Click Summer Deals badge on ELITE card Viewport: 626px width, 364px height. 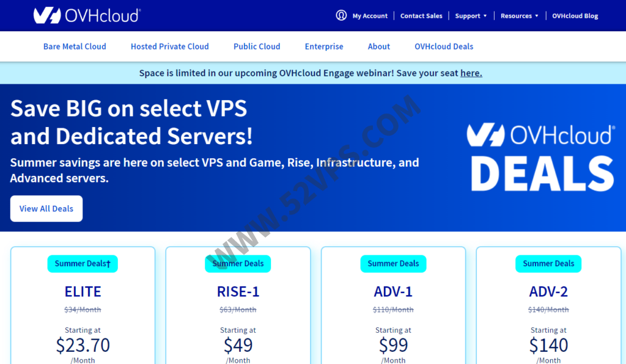tap(83, 263)
